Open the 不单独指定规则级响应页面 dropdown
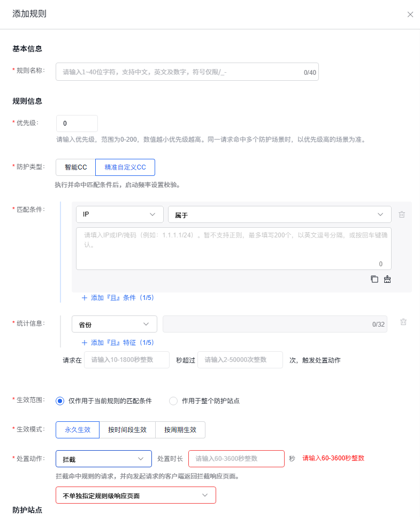 135,495
